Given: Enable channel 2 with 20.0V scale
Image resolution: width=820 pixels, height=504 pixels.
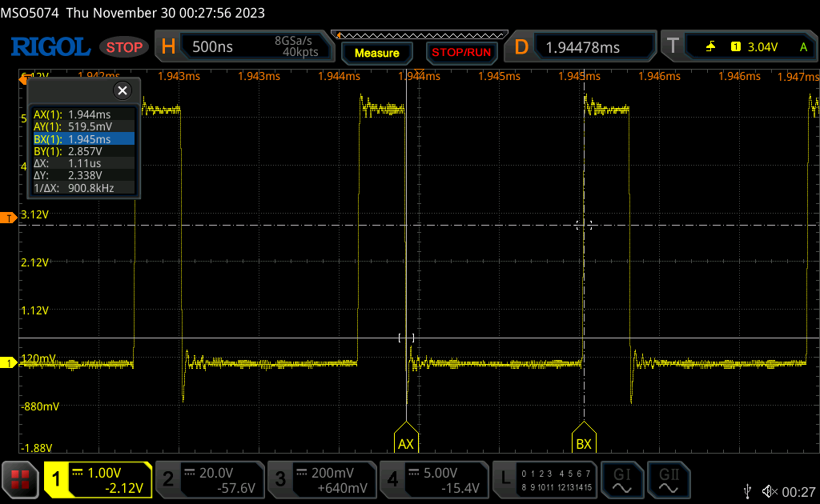Looking at the screenshot, I should [x=209, y=479].
